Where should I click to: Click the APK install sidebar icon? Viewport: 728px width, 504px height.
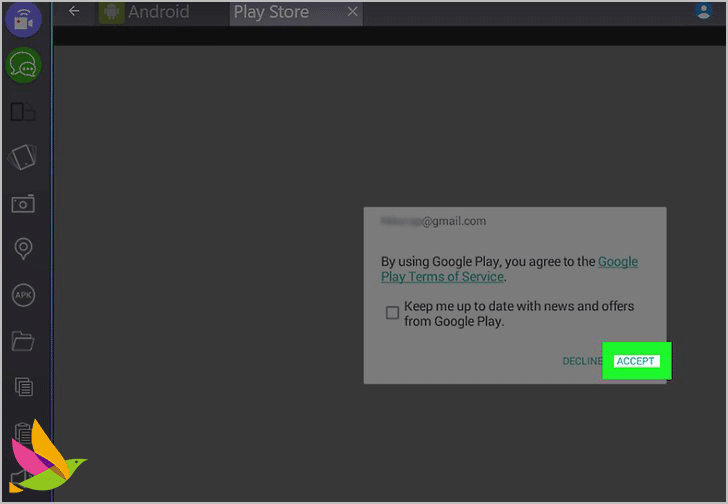(x=23, y=295)
